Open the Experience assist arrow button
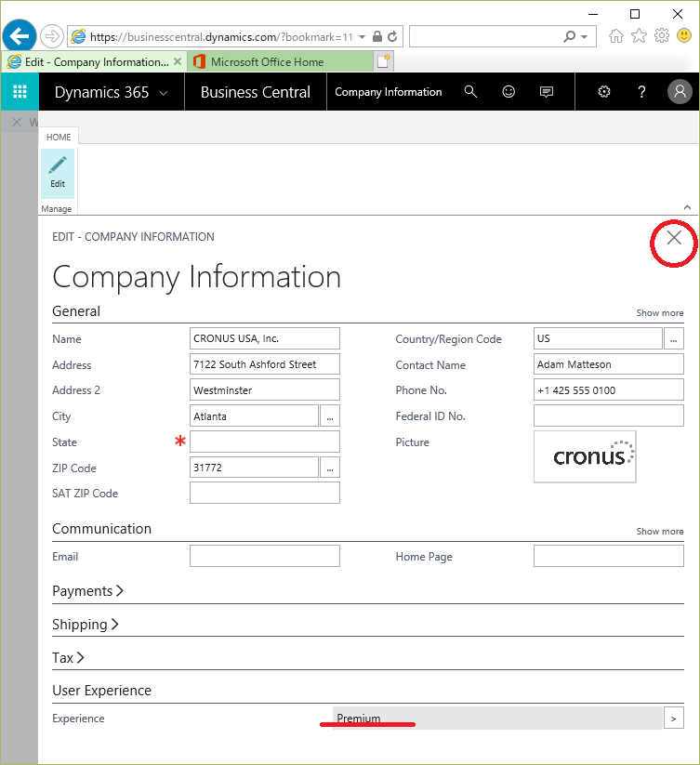The height and width of the screenshot is (765, 700). [x=674, y=719]
